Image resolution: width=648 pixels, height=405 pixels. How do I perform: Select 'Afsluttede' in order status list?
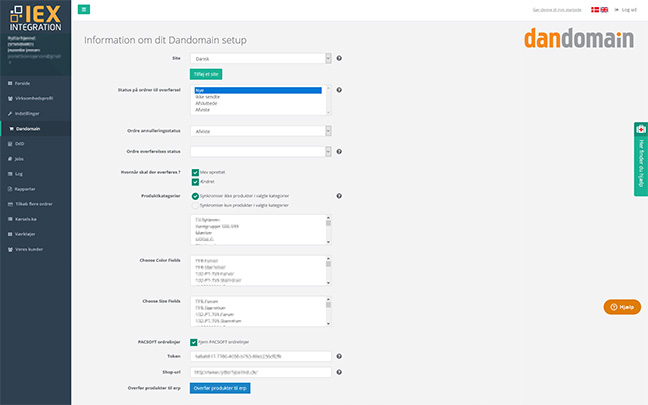click(x=206, y=103)
